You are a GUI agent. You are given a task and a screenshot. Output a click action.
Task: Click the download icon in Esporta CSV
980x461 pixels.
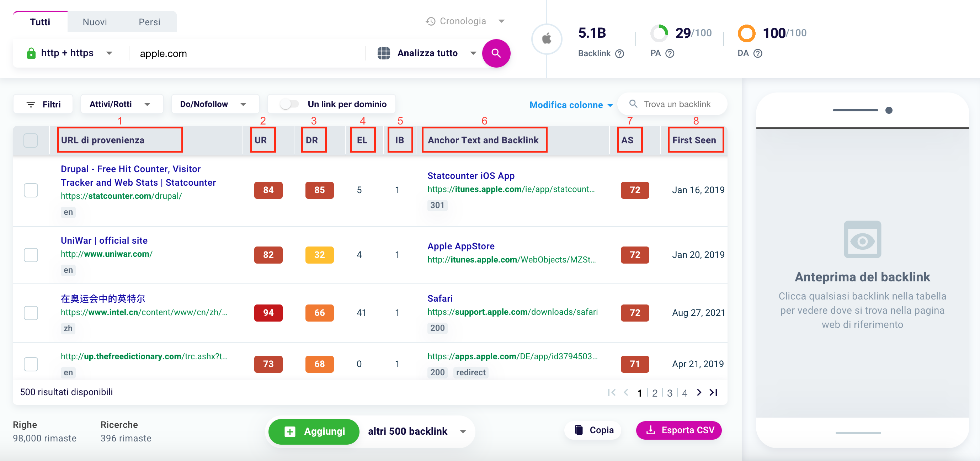tap(650, 430)
